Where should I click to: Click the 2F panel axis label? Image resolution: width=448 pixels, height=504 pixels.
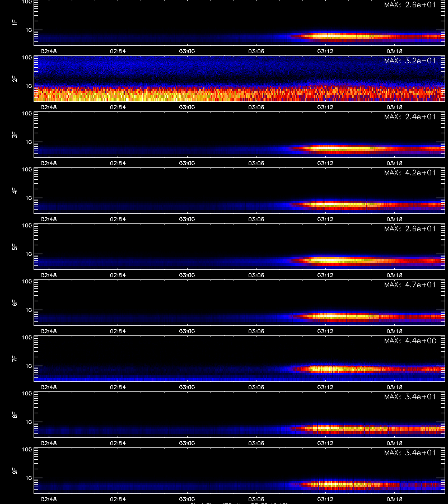pyautogui.click(x=15, y=79)
